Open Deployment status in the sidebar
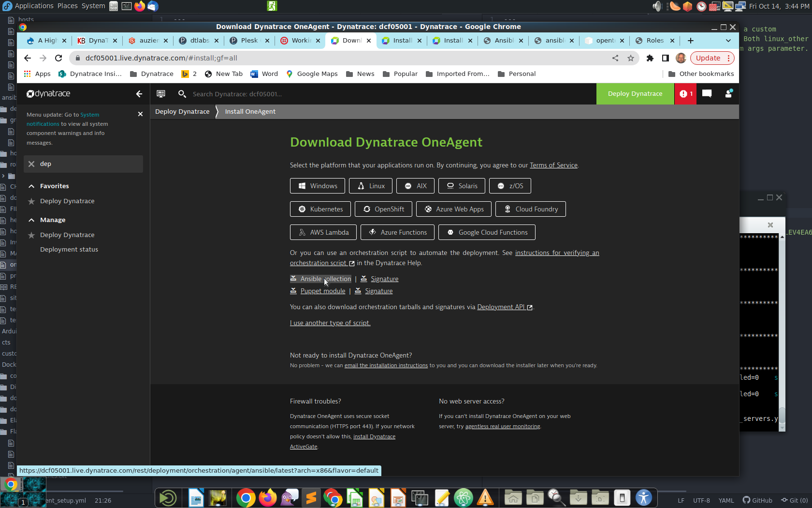 [x=69, y=250]
